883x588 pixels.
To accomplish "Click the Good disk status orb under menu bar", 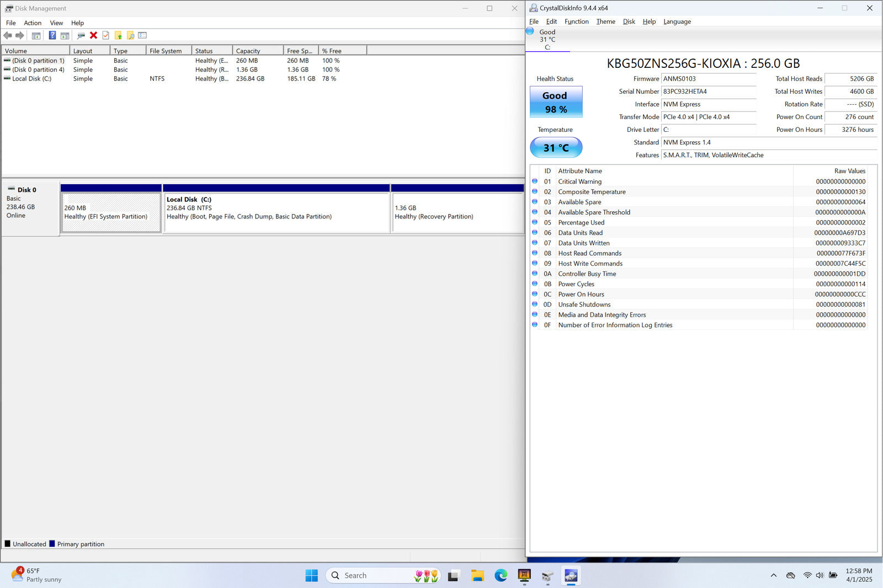I will [x=530, y=31].
